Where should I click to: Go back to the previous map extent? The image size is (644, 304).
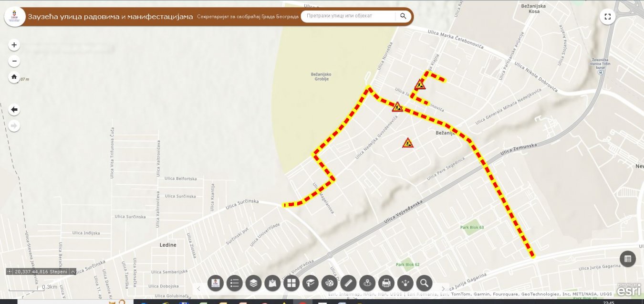click(14, 110)
